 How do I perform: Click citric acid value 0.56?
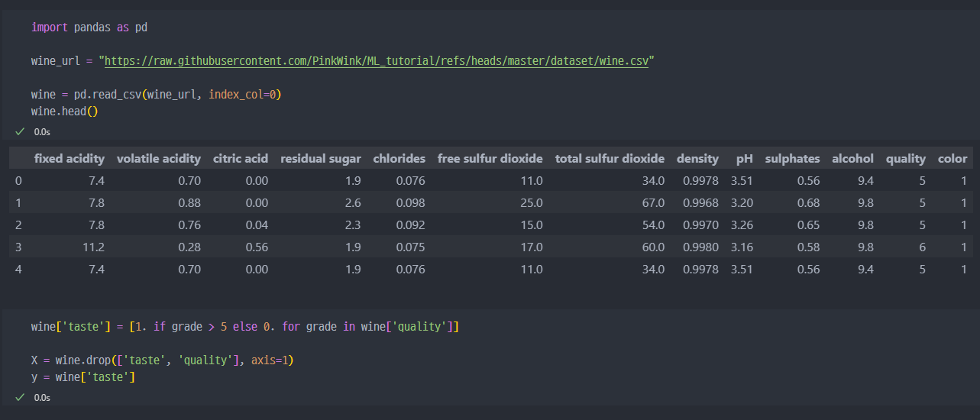pos(257,247)
